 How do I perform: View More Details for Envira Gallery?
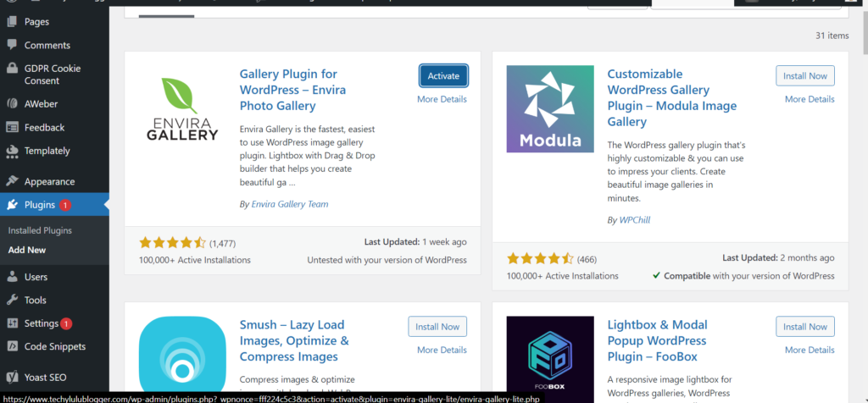click(x=442, y=99)
